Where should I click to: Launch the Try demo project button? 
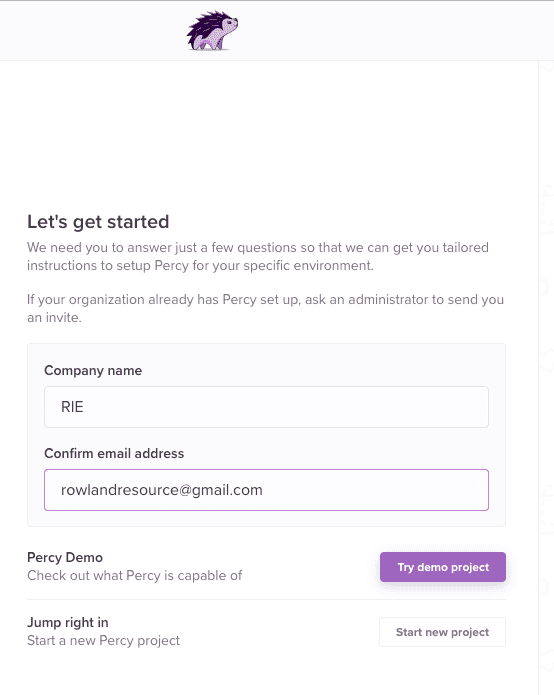[443, 567]
